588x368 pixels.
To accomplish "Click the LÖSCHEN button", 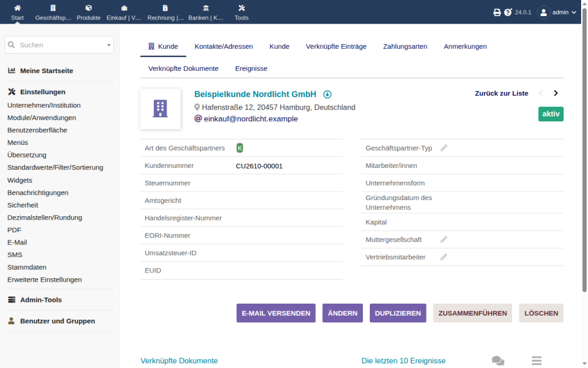I will (541, 313).
